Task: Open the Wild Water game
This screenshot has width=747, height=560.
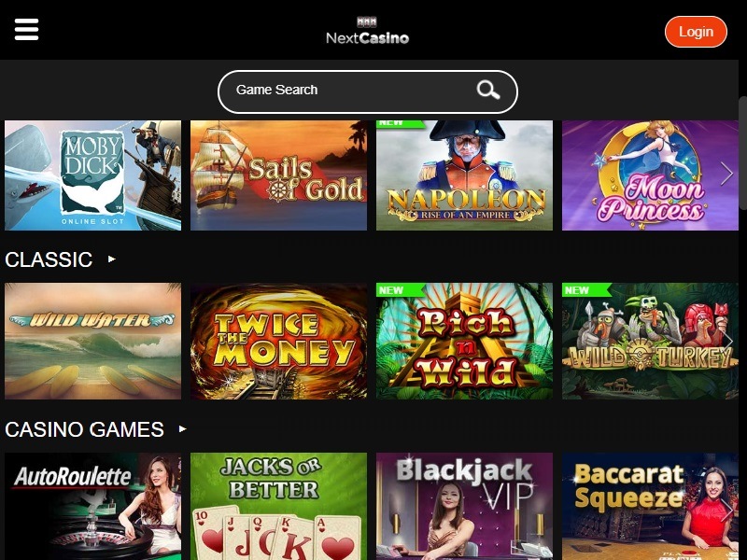Action: click(x=92, y=341)
